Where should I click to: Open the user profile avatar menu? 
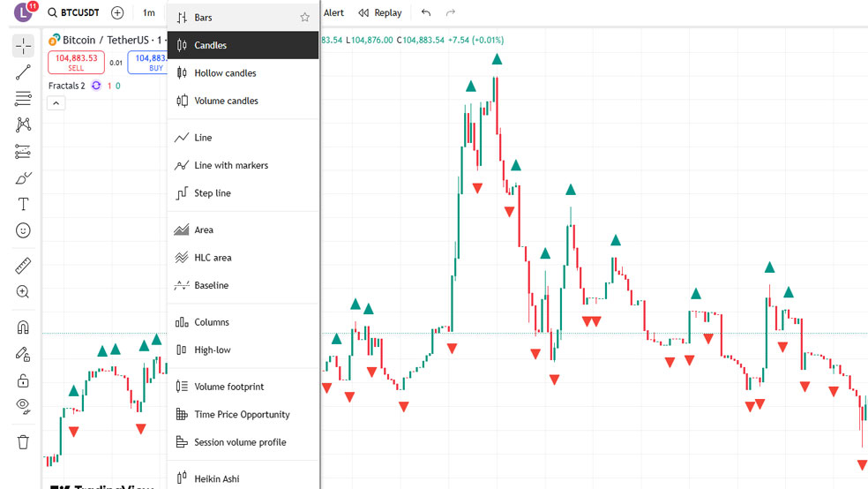pos(24,11)
